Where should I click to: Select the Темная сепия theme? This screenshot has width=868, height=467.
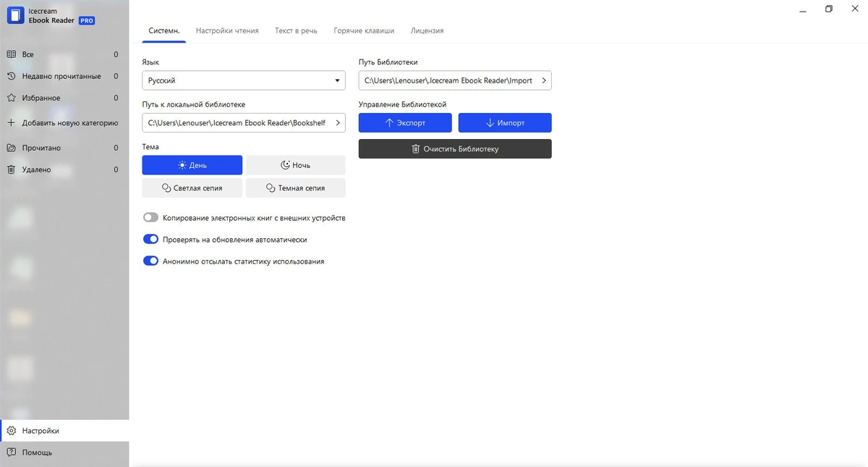295,188
